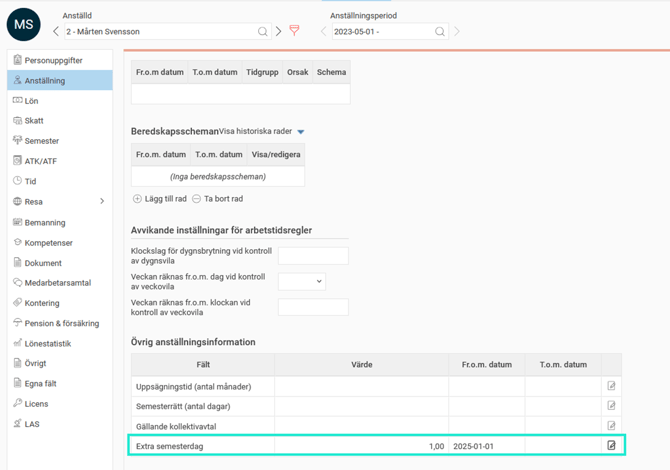Expand the Resa submenu chevron
The width and height of the screenshot is (670, 470).
tap(102, 202)
